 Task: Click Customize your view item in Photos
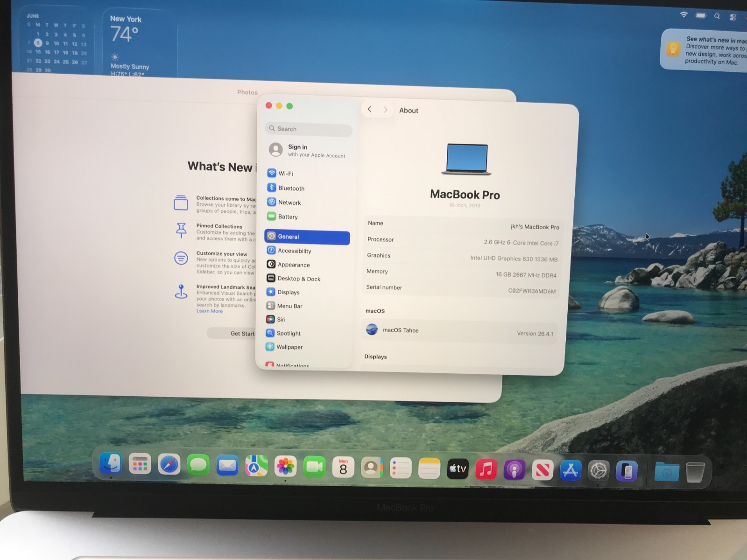215,263
